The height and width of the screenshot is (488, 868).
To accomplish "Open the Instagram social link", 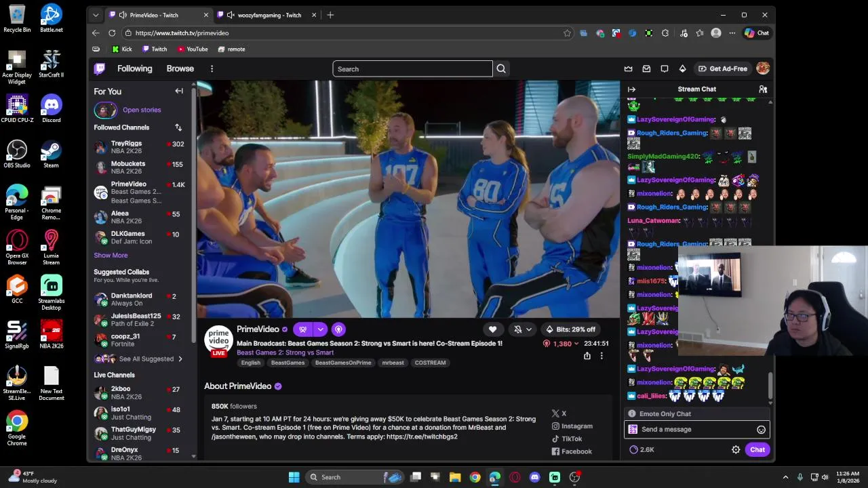I will click(572, 426).
